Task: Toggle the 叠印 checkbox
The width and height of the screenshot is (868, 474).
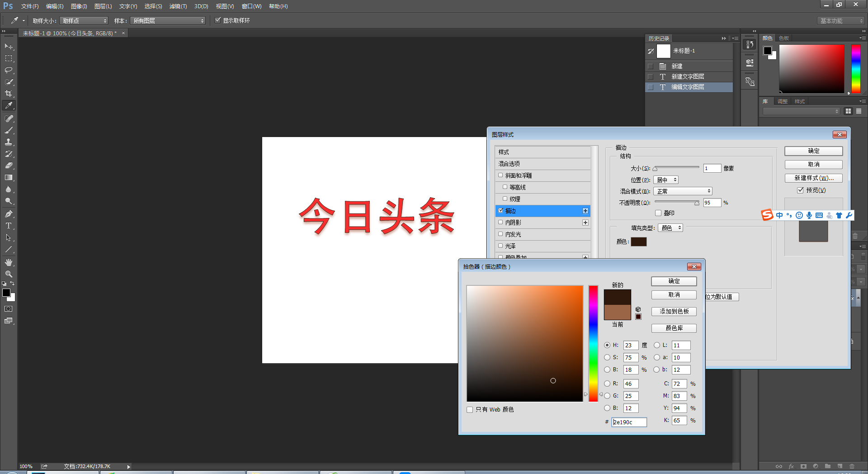Action: 658,213
